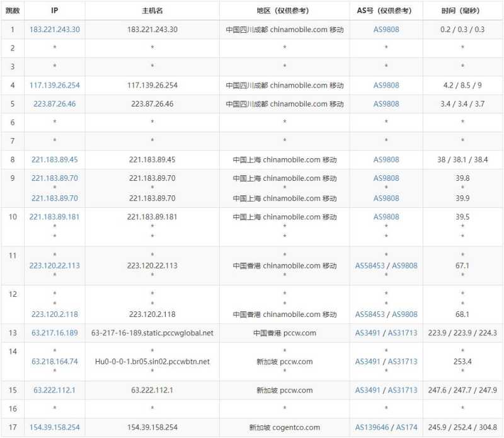The width and height of the screenshot is (504, 438).
Task: Click the AS号（仅供参考）column header
Action: click(x=386, y=11)
